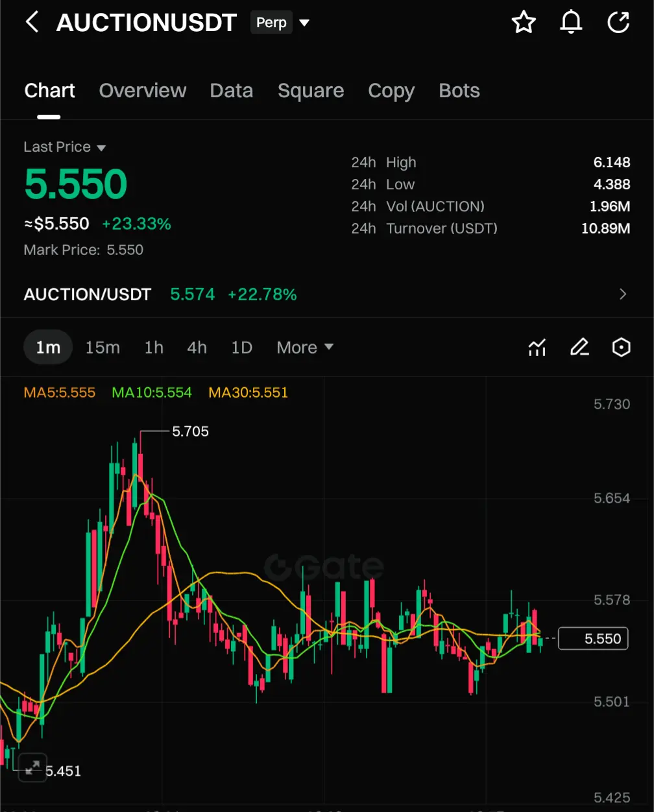Select the 15m timeframe

click(x=103, y=348)
